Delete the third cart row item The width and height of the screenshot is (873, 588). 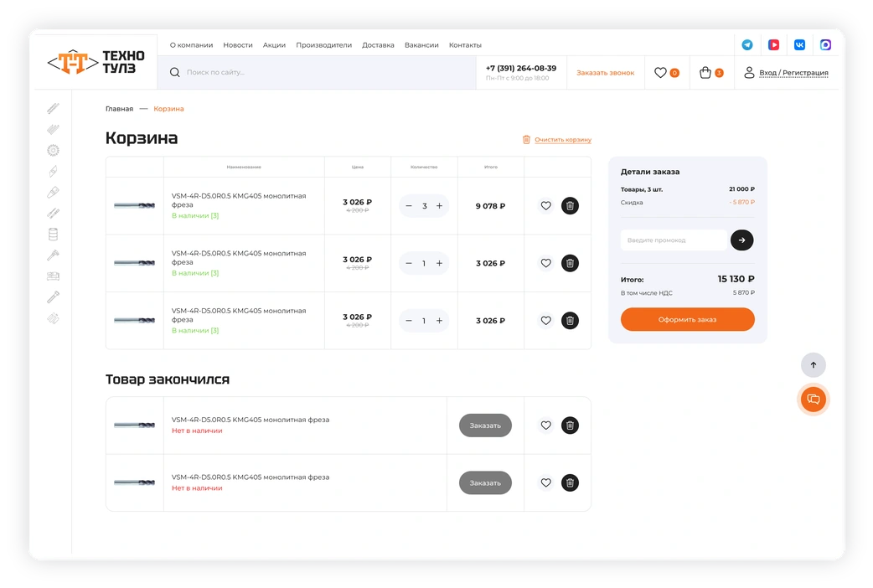coord(570,321)
